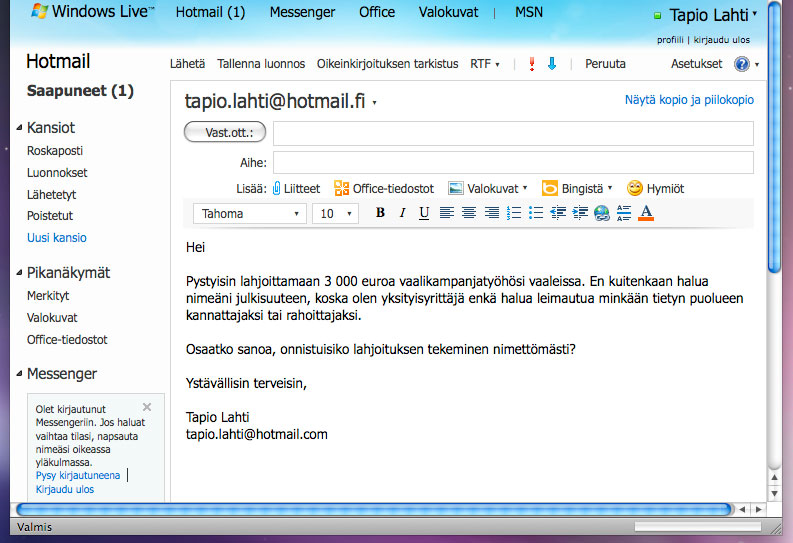Click the Windows Live logo
The width and height of the screenshot is (793, 543).
click(92, 11)
